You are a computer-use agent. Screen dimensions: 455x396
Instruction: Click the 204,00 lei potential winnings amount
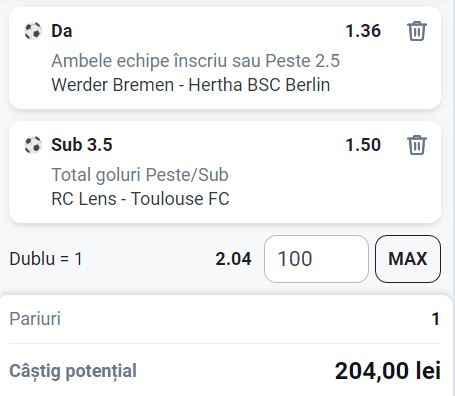(388, 371)
